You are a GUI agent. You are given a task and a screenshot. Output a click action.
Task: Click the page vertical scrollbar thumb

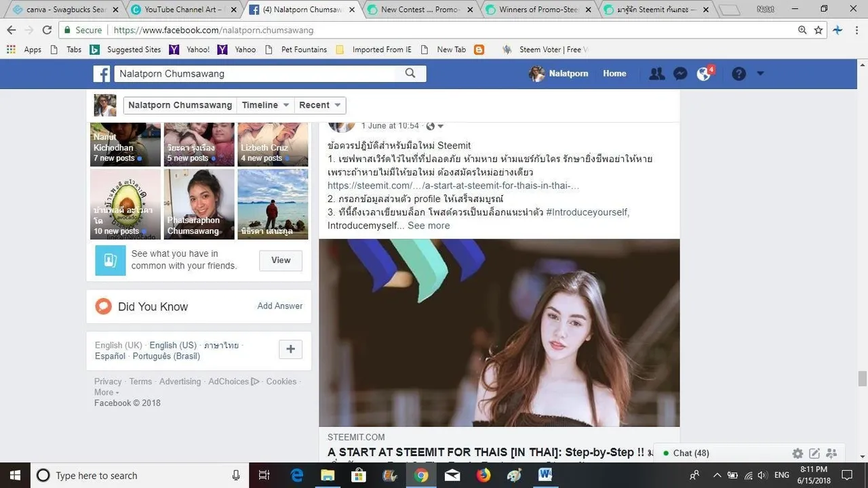coord(862,378)
